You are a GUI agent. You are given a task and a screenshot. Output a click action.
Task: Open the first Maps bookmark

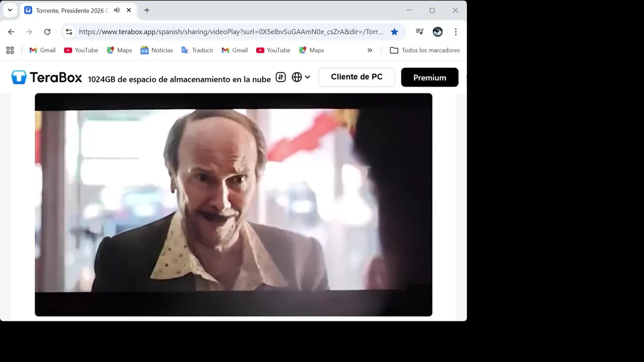click(119, 50)
